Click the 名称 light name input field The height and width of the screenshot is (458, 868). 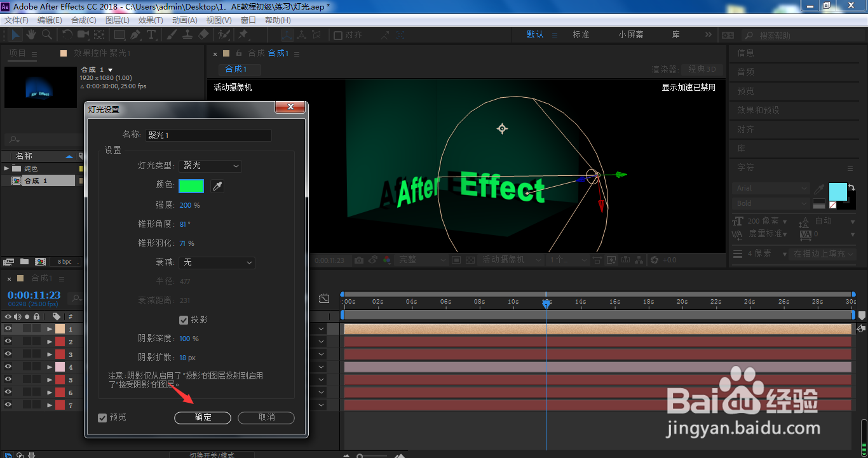coord(208,135)
